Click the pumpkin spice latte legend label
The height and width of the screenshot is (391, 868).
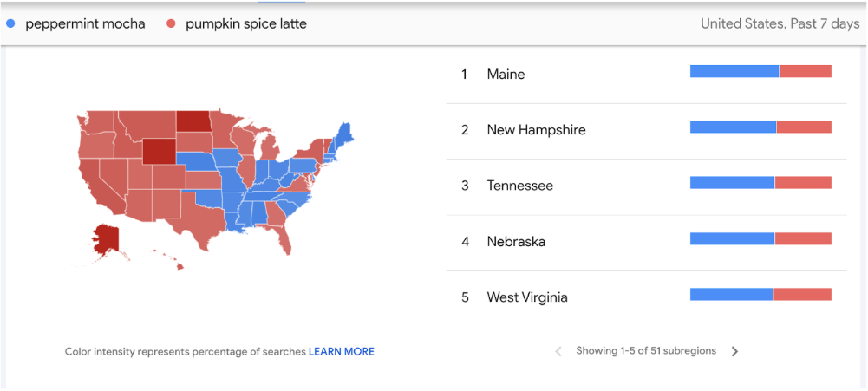pos(245,23)
